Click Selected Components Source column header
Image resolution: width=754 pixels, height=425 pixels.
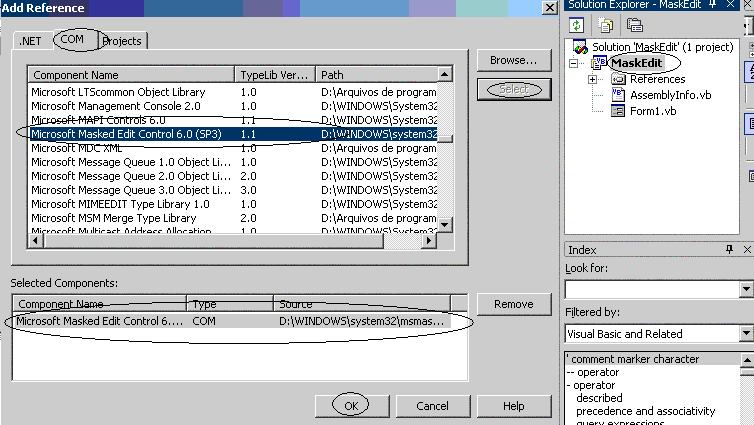tap(362, 304)
